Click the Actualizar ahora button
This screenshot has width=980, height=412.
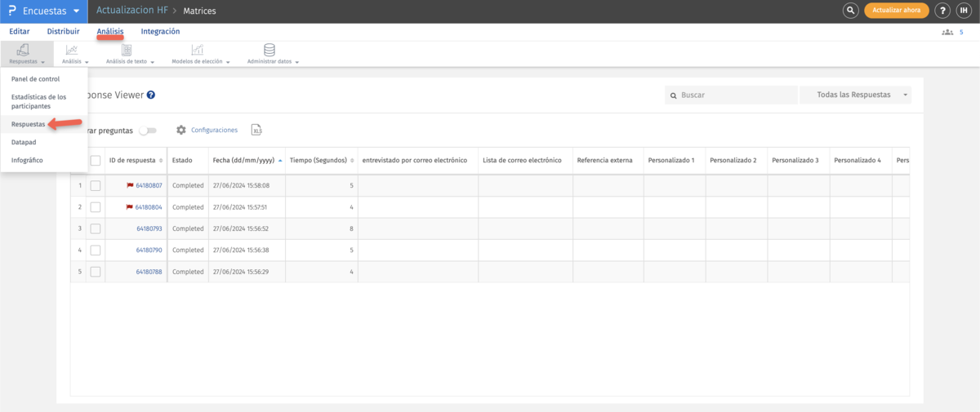coord(896,11)
